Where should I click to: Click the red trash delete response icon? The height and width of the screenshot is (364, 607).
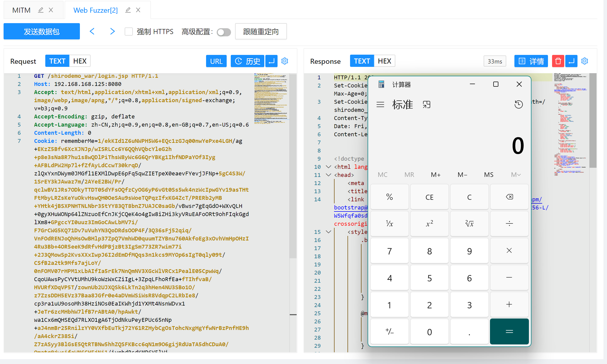[x=558, y=61]
